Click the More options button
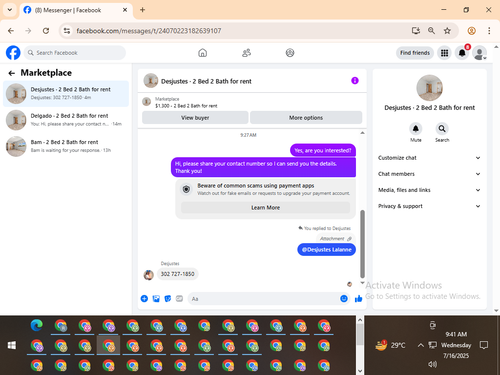 click(x=306, y=118)
